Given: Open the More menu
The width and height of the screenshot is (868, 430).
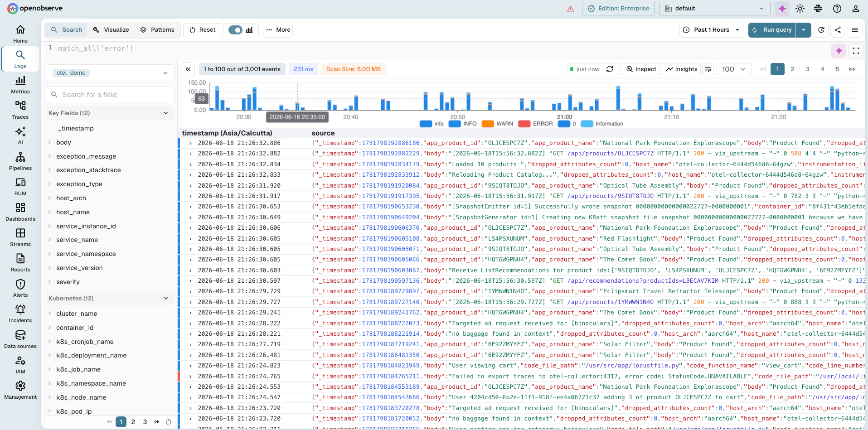Looking at the screenshot, I should (x=278, y=30).
